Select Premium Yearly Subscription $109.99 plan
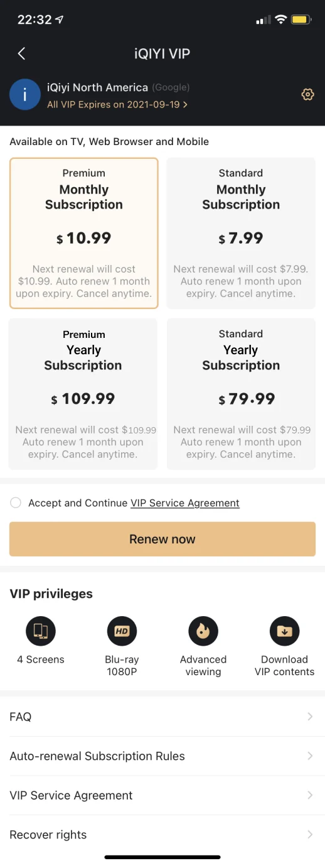Screen dimensions: 325x868 point(83,394)
